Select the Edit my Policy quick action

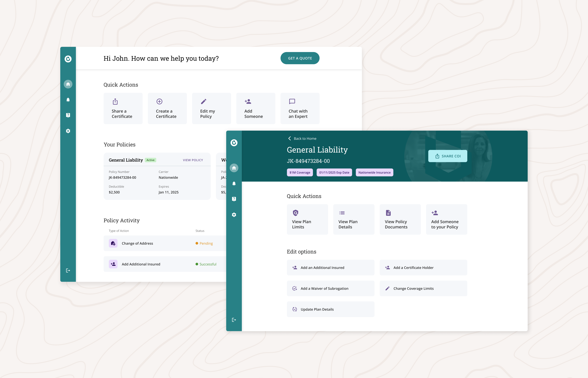pos(212,108)
